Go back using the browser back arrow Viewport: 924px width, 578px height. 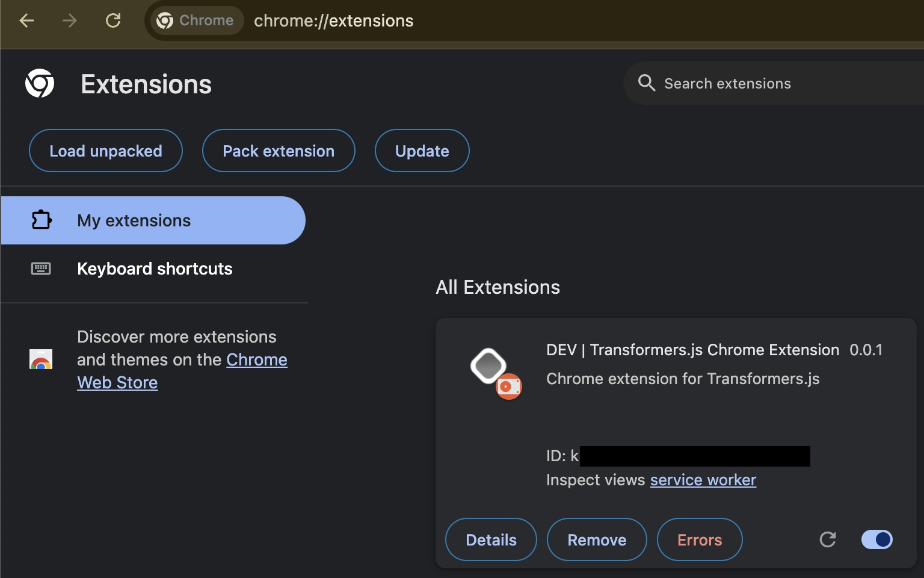click(x=26, y=21)
